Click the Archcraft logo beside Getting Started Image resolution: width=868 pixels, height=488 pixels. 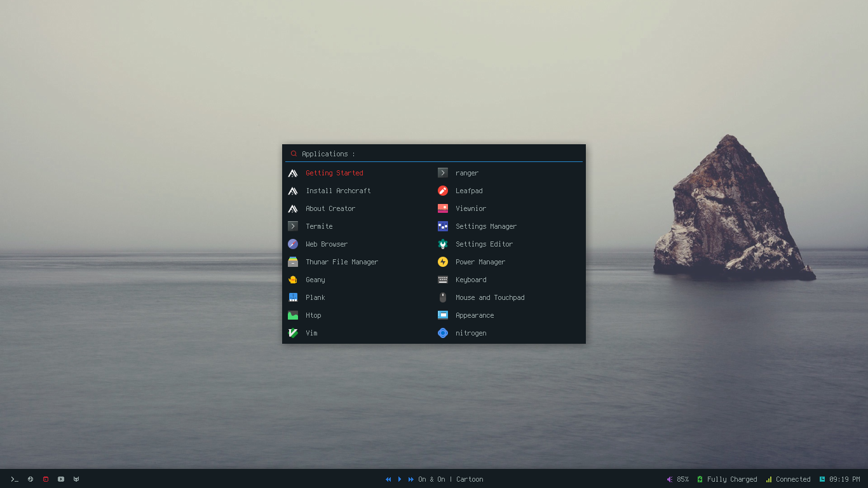coord(293,173)
